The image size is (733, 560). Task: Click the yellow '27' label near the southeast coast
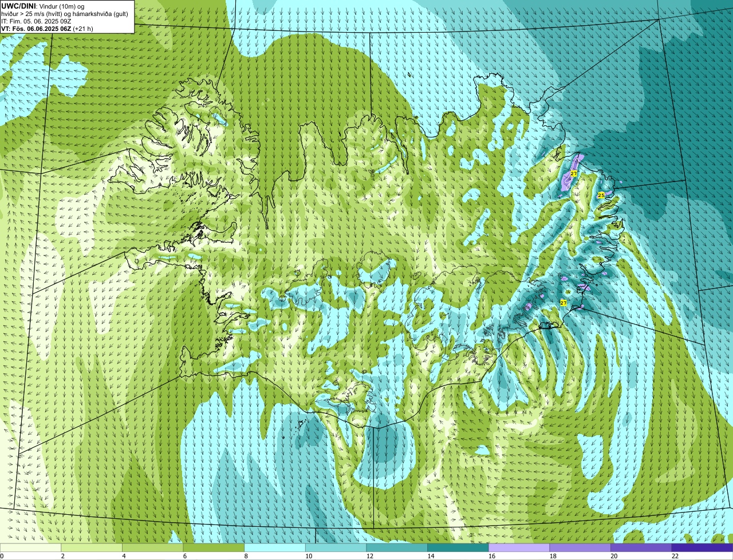click(563, 303)
